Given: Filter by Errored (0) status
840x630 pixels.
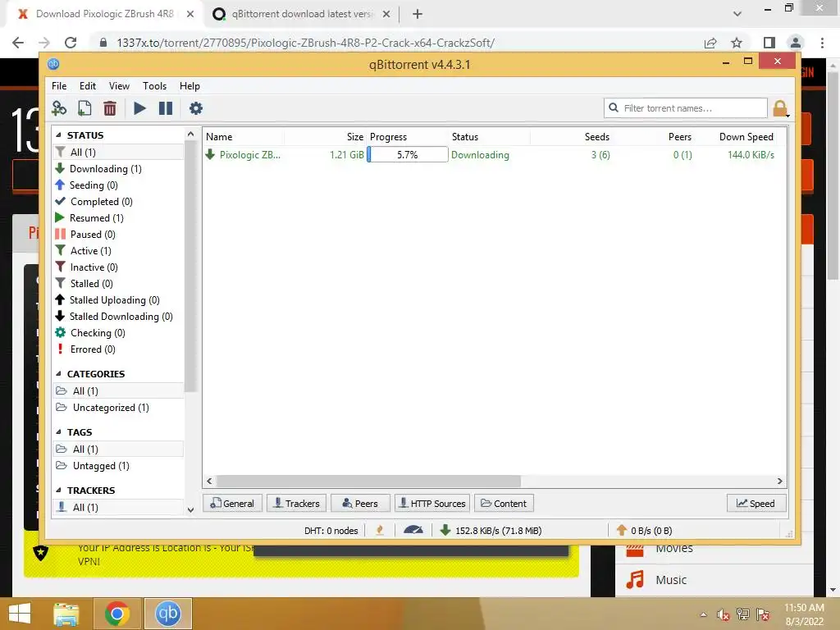Looking at the screenshot, I should 85,349.
